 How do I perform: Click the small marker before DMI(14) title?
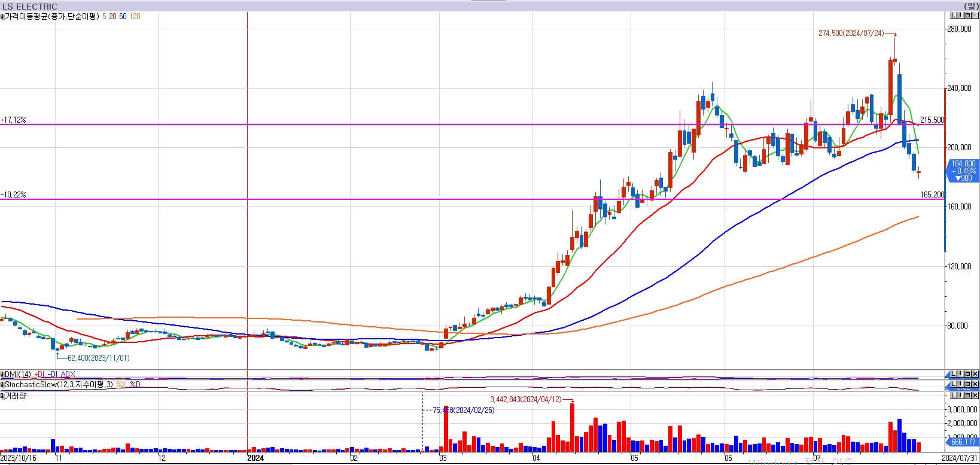(x=2, y=374)
